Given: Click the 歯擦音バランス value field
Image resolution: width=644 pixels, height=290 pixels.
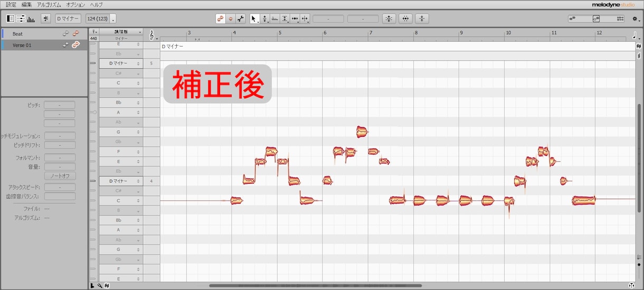Looking at the screenshot, I should [x=60, y=196].
